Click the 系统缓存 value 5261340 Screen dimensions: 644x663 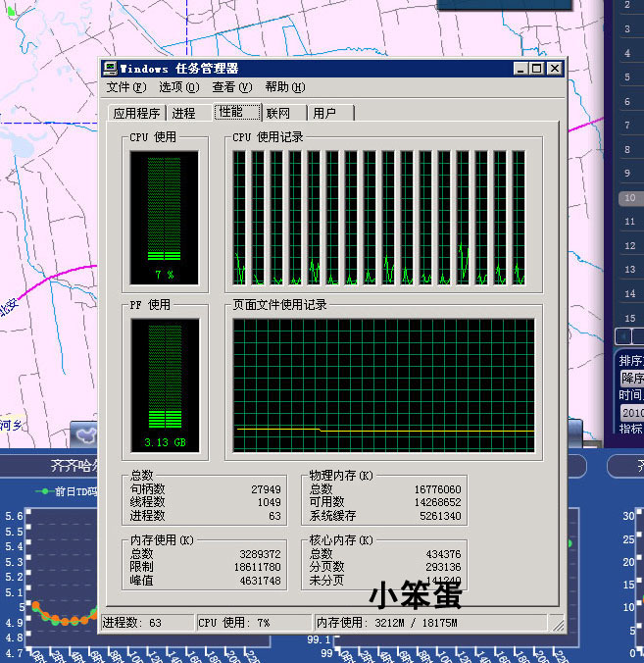point(440,516)
